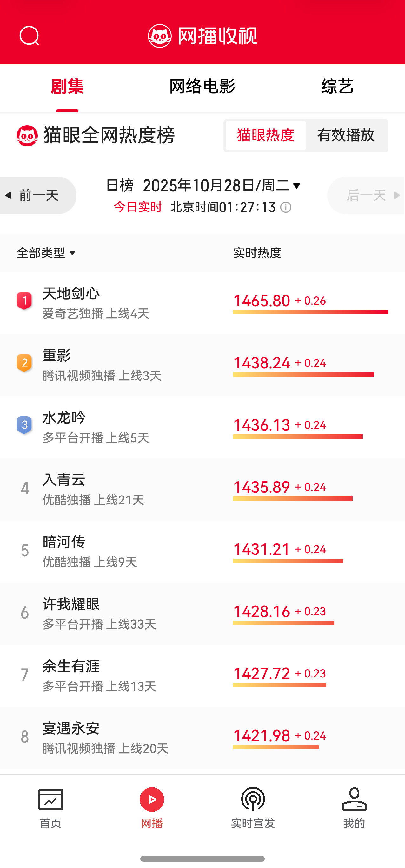Open the 水龙吟 drama entry
The height and width of the screenshot is (868, 405).
click(x=64, y=418)
